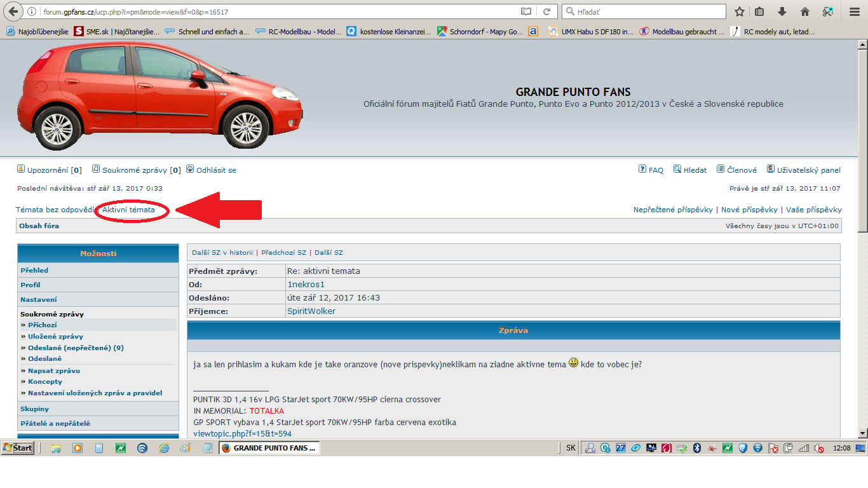Show Nepřečtené příspěvky
Viewport: 868px width, 488px height.
(673, 210)
